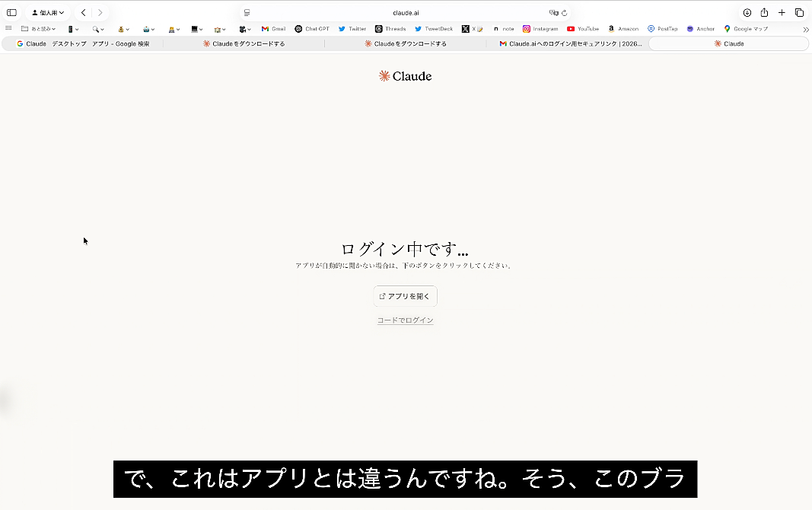
Task: Click the コードでログイン link
Action: (x=405, y=320)
